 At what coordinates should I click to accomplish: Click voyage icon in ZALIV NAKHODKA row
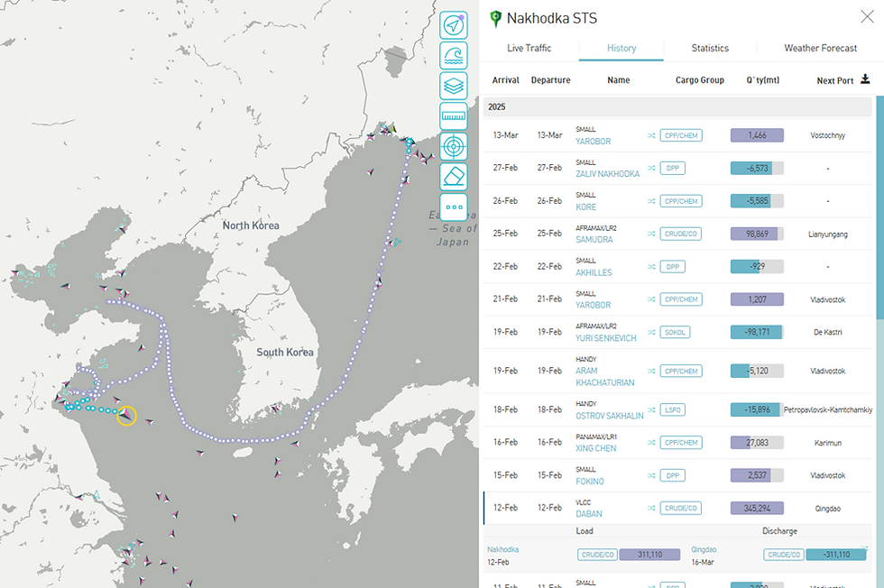point(651,168)
